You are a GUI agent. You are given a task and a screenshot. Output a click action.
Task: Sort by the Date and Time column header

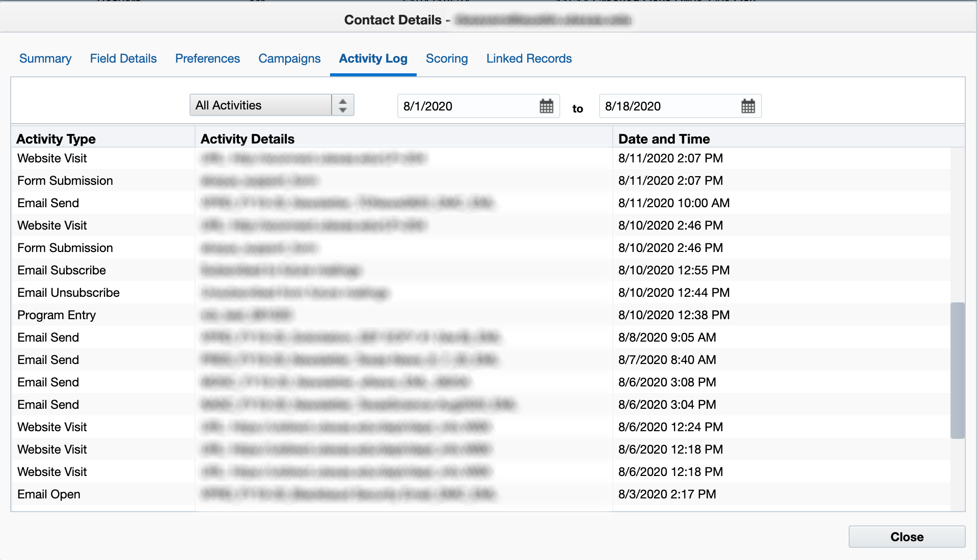pyautogui.click(x=664, y=138)
